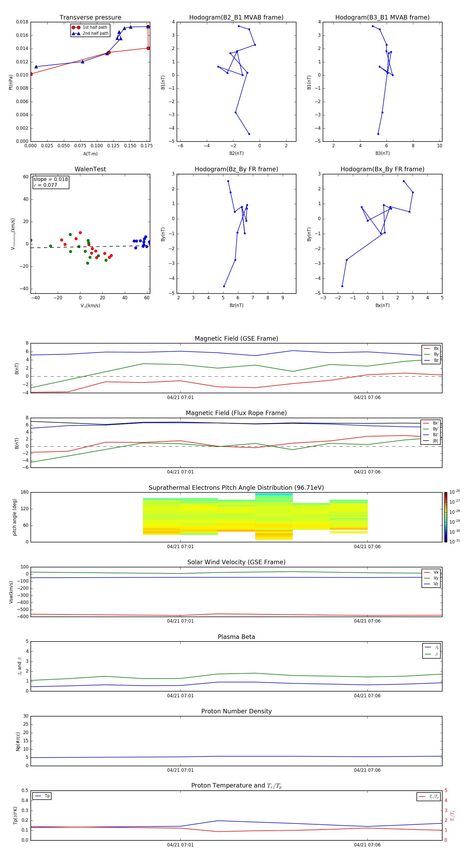The width and height of the screenshot is (473, 868).
Task: Select the '1st half path' legend entry
Action: pos(90,27)
